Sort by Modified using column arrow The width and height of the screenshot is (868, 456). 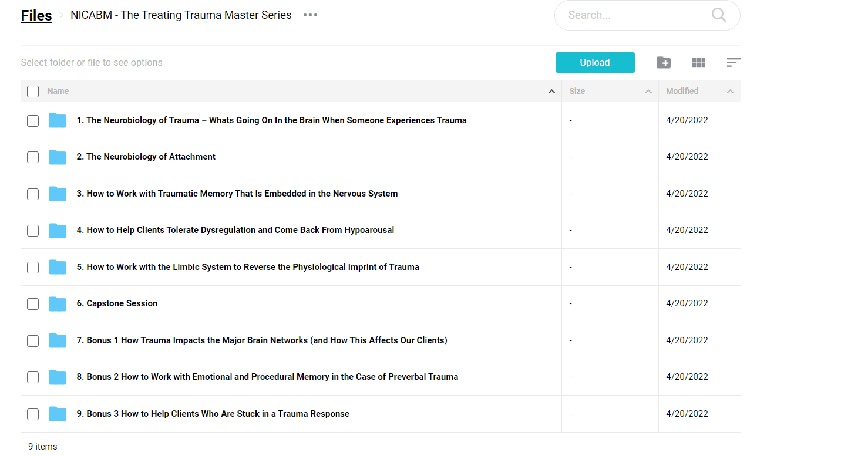point(730,92)
